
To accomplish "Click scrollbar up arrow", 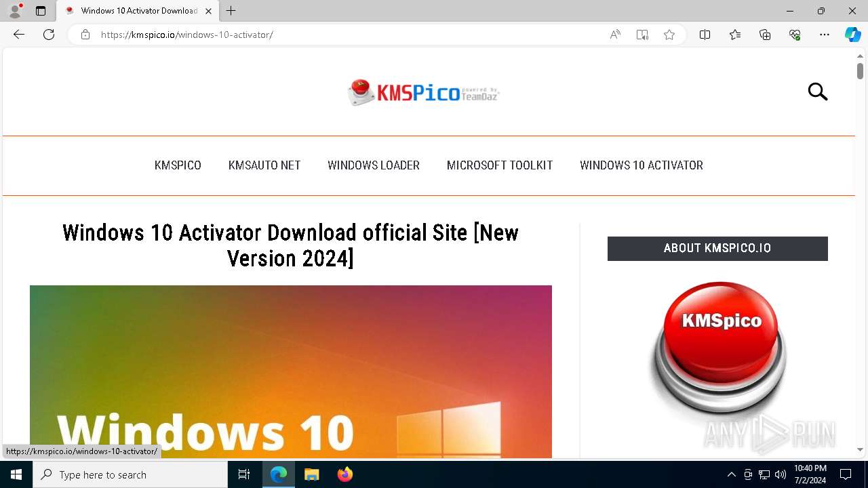I will pyautogui.click(x=860, y=56).
